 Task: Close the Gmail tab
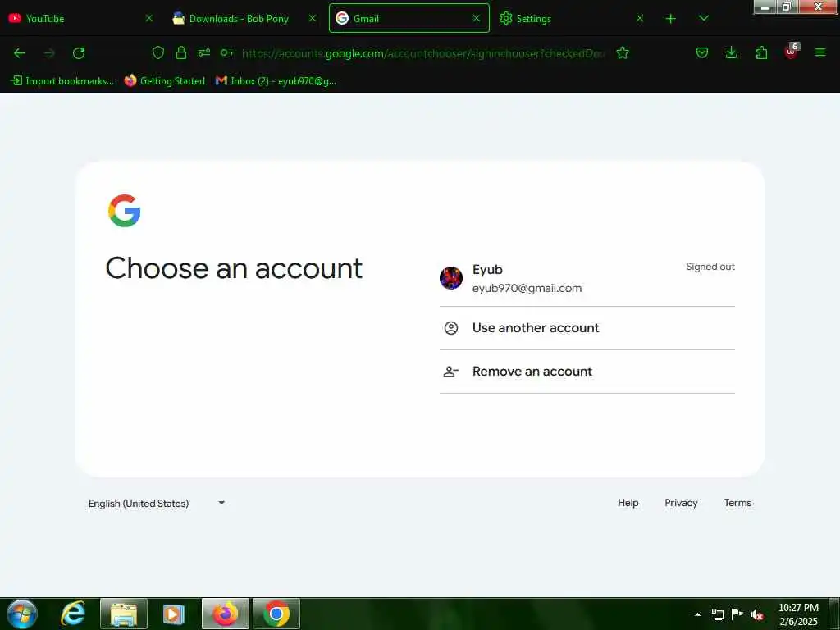click(477, 18)
